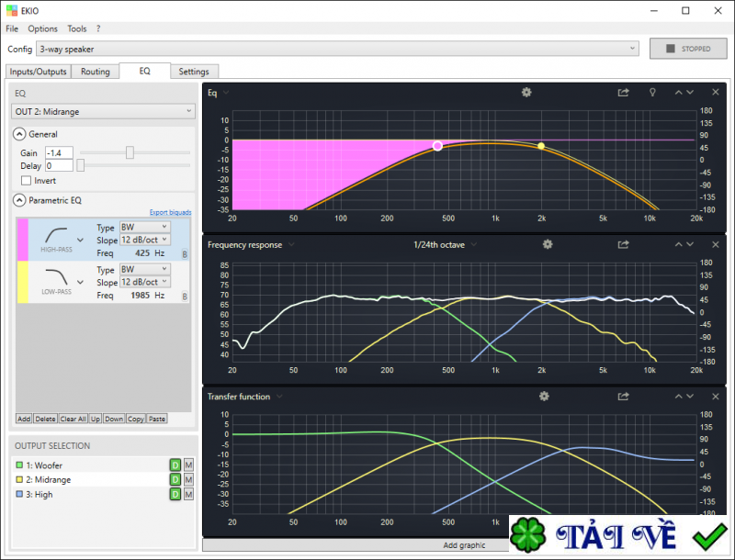Toggle M button for High output
The image size is (735, 560).
[x=189, y=495]
